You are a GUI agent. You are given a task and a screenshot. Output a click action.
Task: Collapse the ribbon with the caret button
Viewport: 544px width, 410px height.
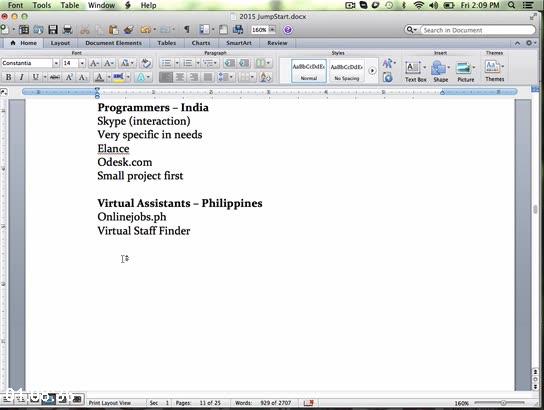(517, 43)
